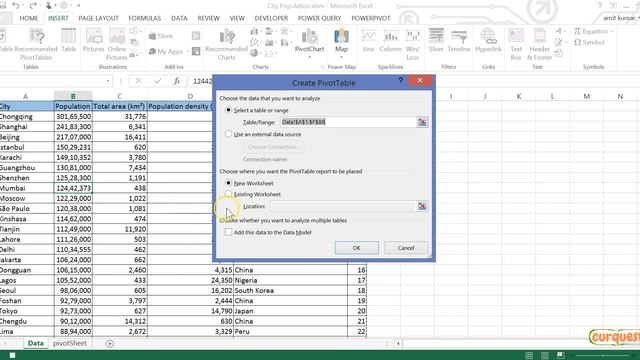Select the column B header

click(x=73, y=96)
